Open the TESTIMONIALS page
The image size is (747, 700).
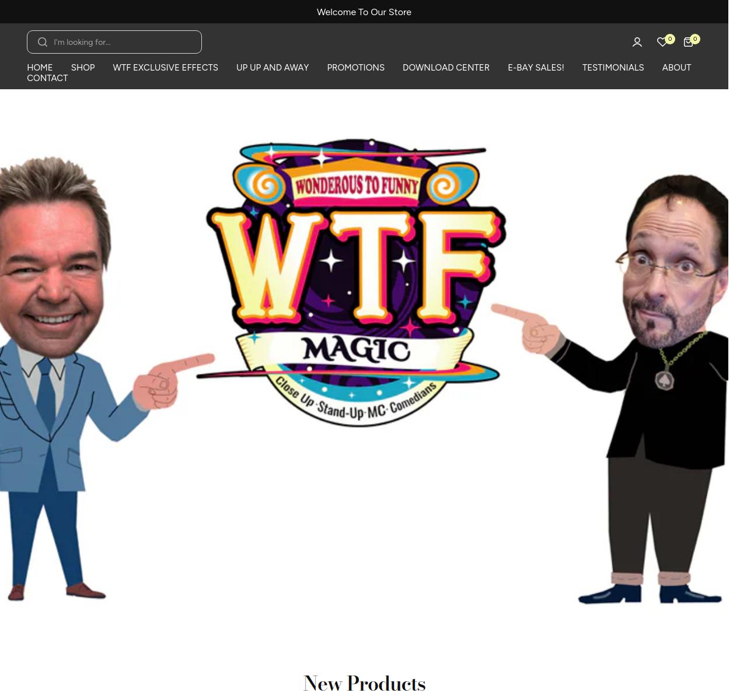(x=613, y=68)
